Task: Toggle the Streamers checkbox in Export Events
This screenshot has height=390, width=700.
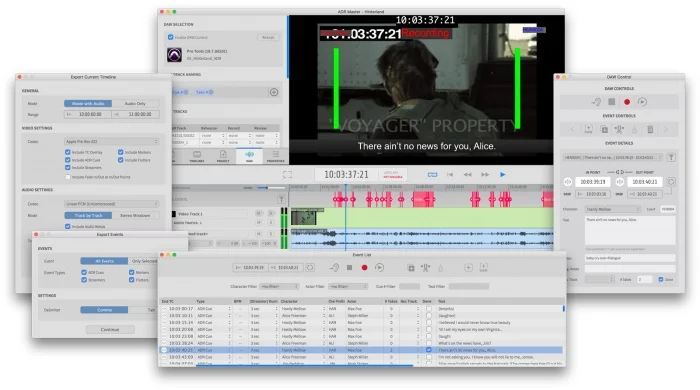Action: 84,280
